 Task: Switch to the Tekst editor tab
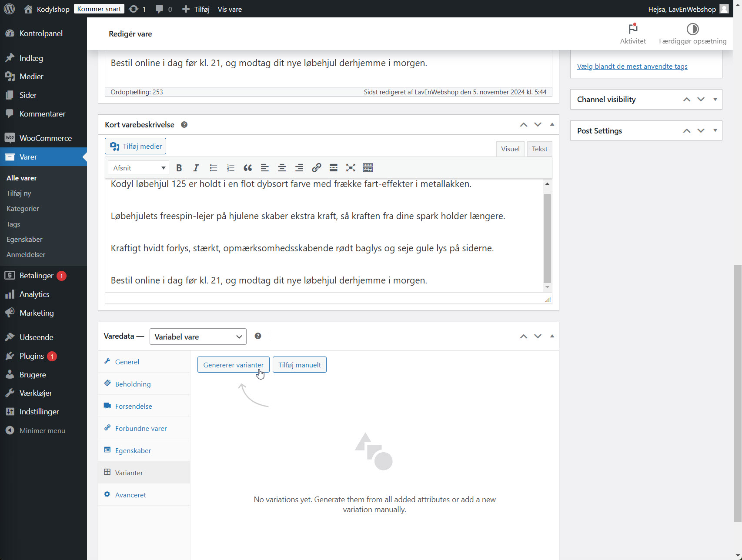pos(539,149)
